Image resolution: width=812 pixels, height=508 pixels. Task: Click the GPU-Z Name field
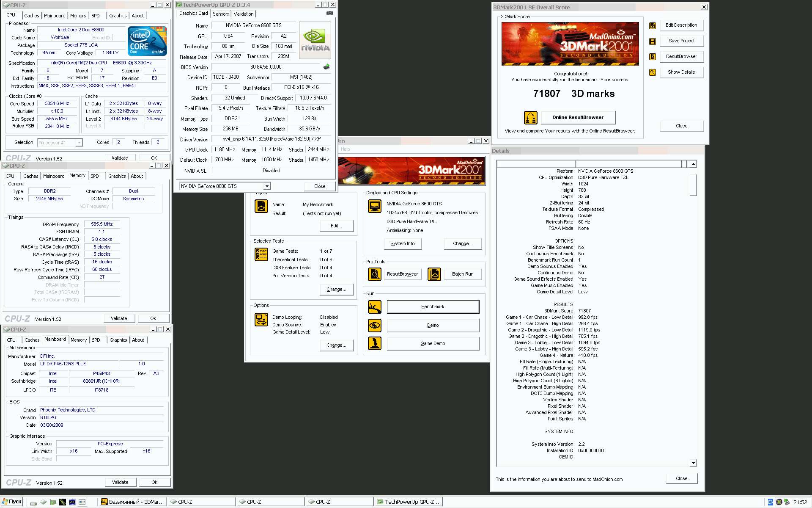click(253, 26)
